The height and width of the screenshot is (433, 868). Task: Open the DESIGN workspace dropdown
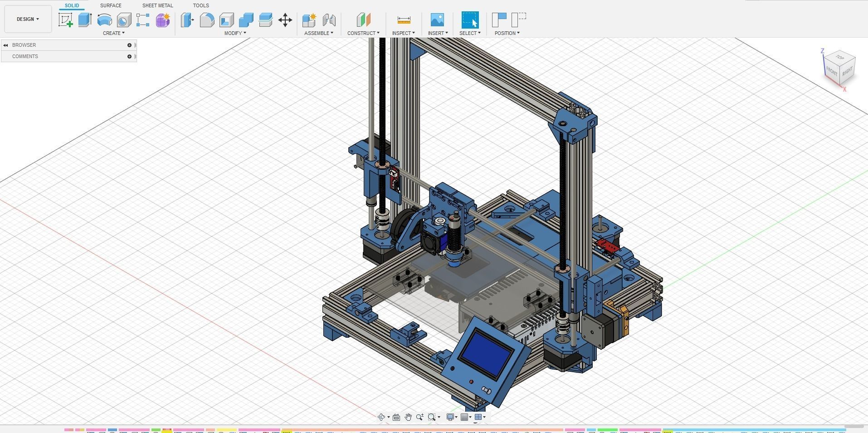click(x=28, y=19)
